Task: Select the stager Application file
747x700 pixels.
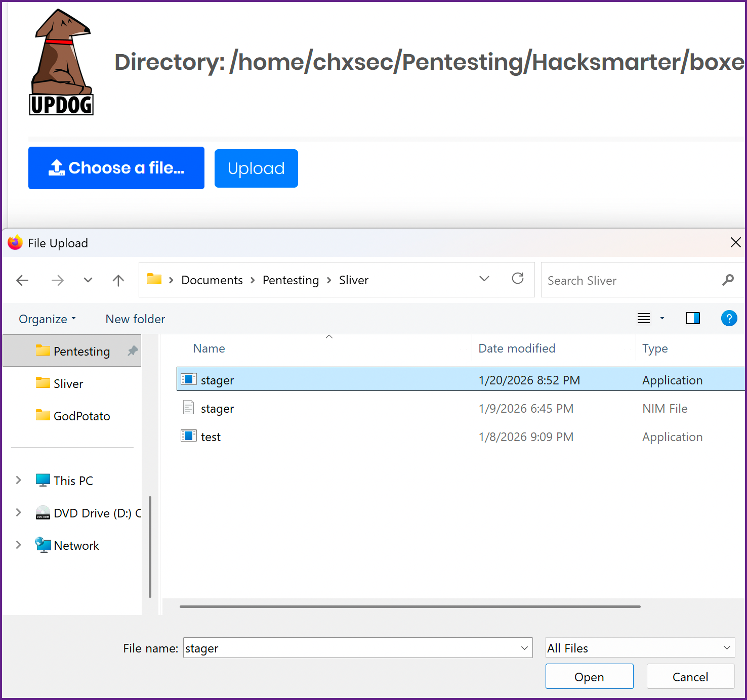Action: click(x=461, y=379)
